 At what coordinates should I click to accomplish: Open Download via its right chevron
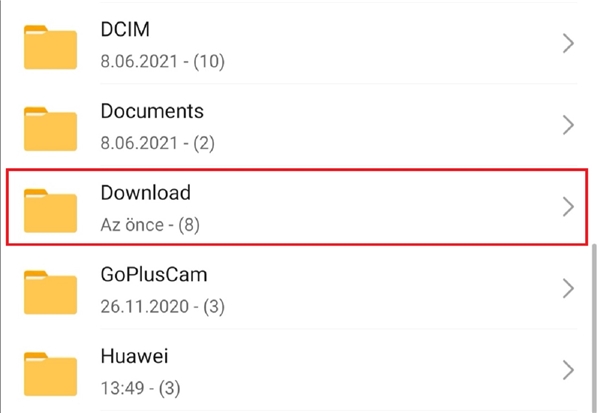pos(568,207)
